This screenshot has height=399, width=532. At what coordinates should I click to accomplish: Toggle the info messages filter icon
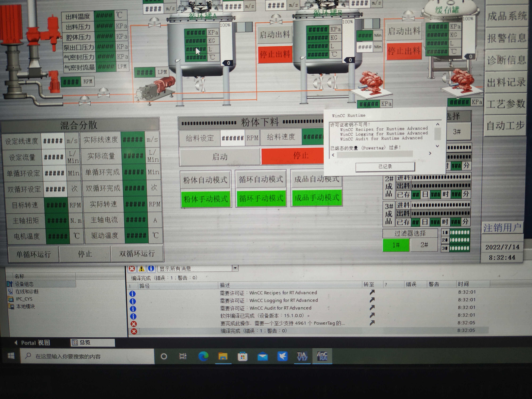click(x=151, y=268)
